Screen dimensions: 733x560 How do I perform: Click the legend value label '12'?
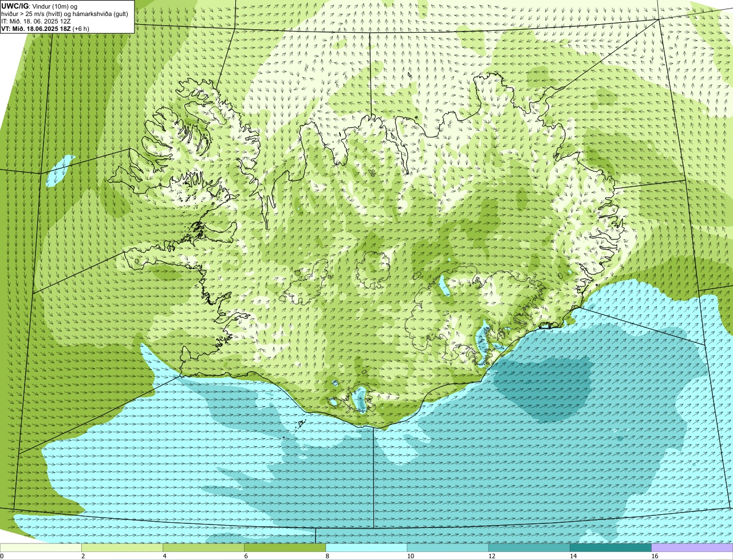tap(492, 556)
